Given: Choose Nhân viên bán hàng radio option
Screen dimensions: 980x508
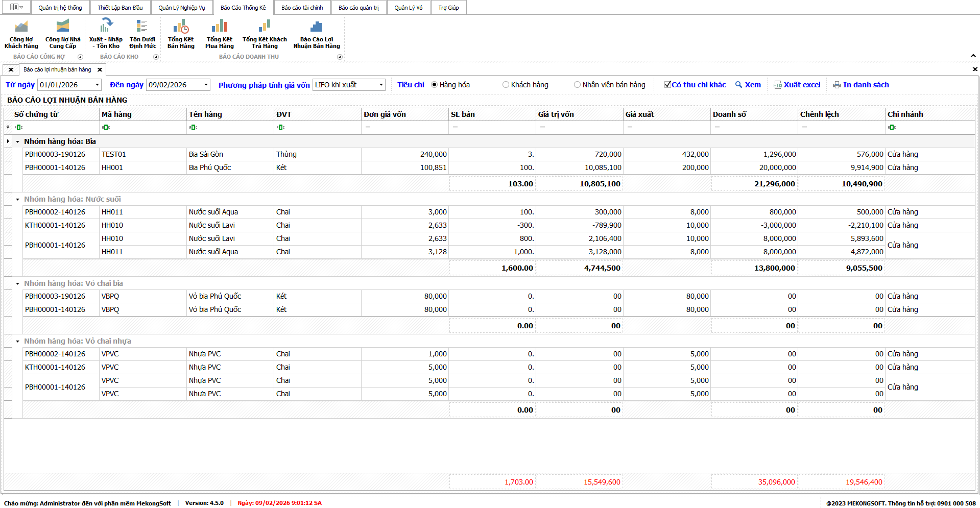Looking at the screenshot, I should (577, 85).
